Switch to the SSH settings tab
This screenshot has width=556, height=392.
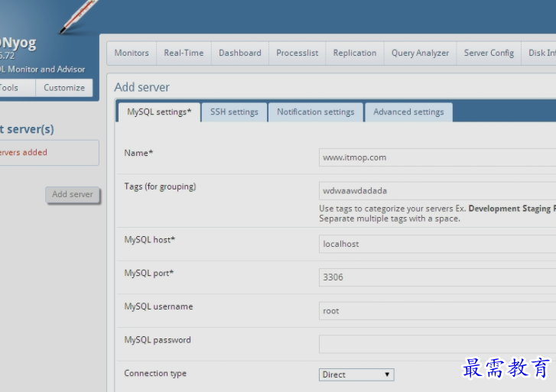(234, 112)
